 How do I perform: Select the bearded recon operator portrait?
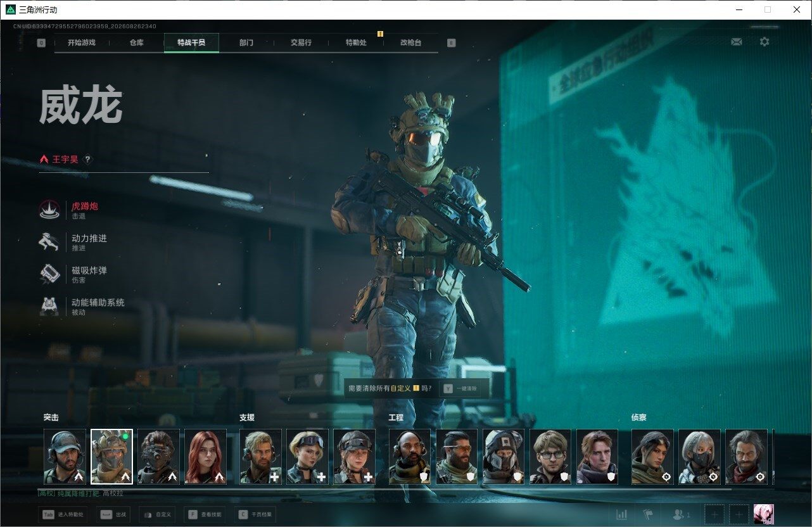(746, 457)
